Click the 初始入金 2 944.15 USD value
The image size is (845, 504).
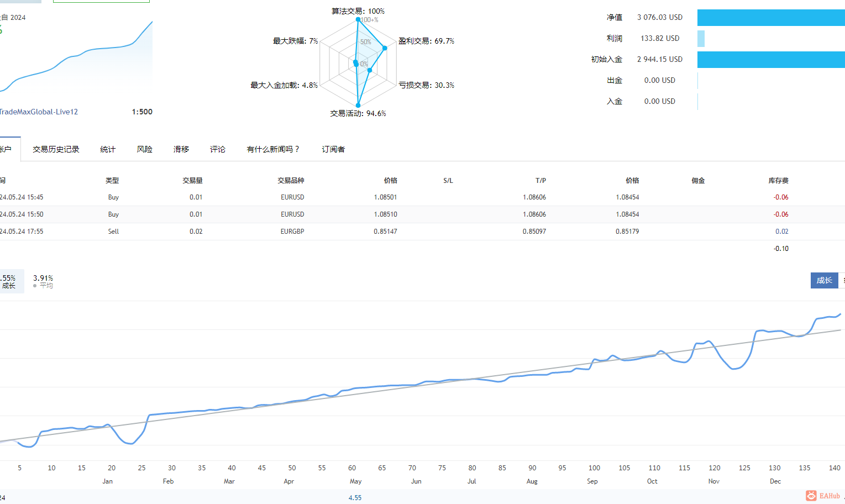click(x=660, y=59)
